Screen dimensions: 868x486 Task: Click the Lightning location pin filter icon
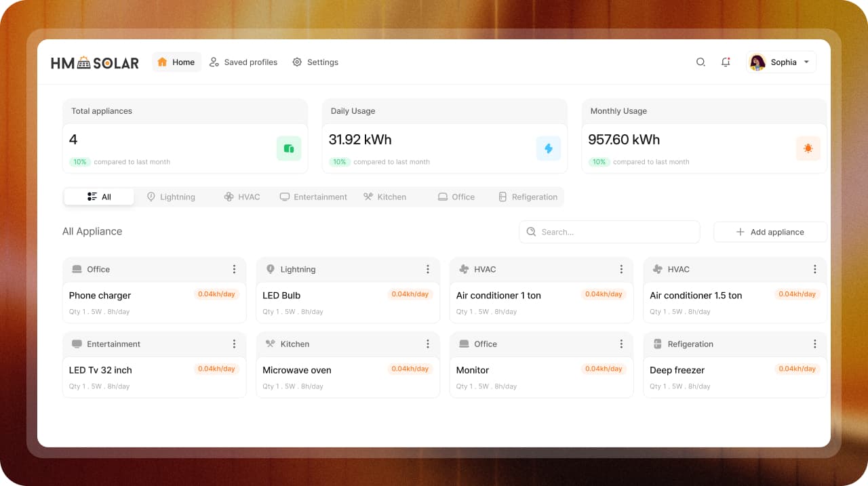151,197
